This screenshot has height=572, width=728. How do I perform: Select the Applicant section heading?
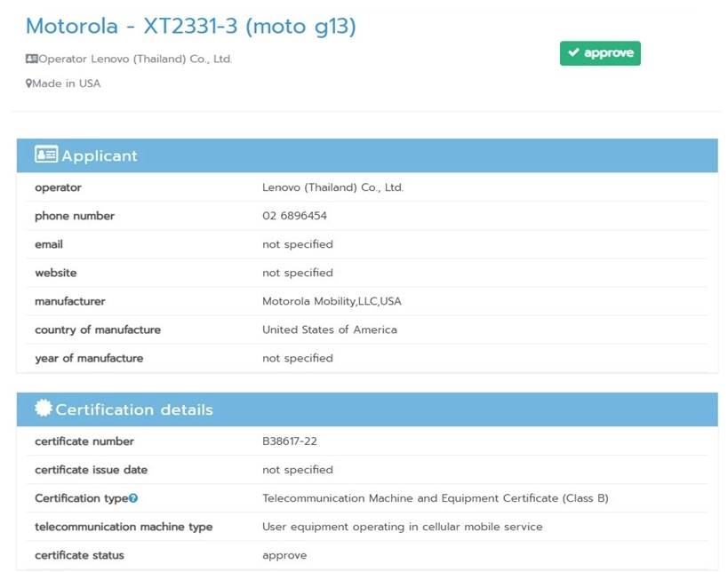click(100, 155)
